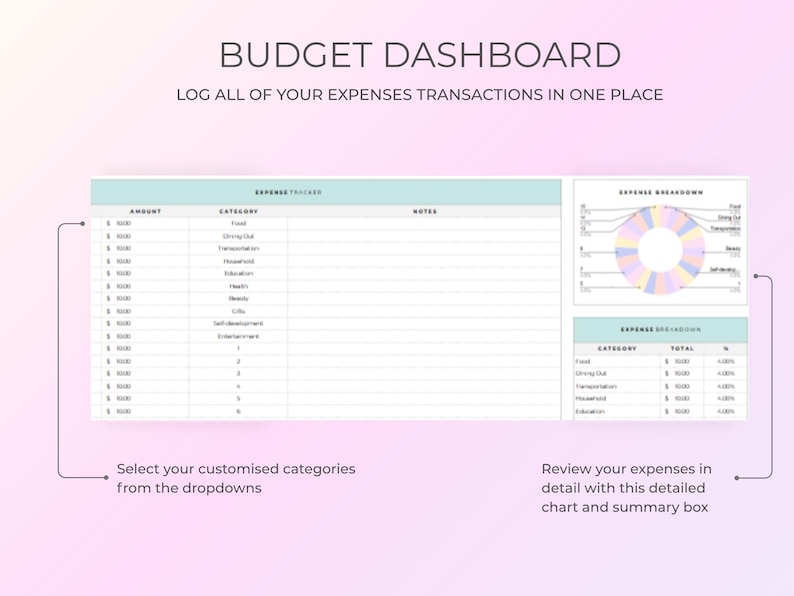Open the Health category dropdown in tracker
This screenshot has width=794, height=596.
(239, 286)
